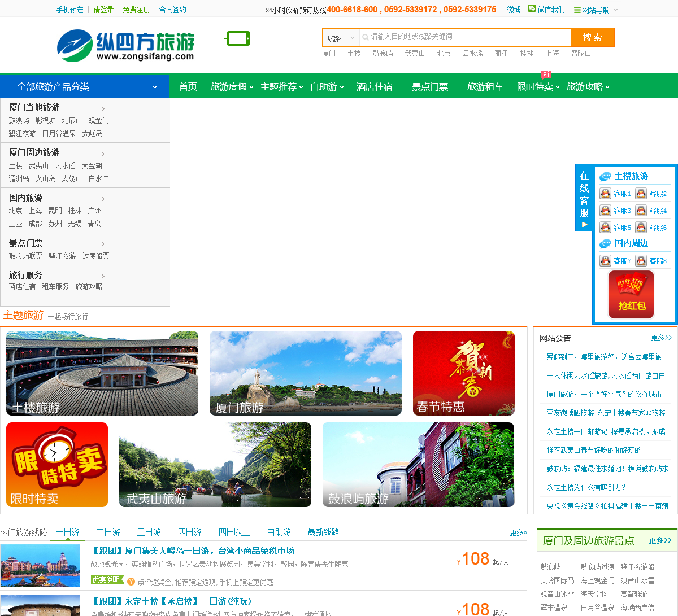
Task: Click the WeChat icon in the top bar
Action: tap(532, 8)
